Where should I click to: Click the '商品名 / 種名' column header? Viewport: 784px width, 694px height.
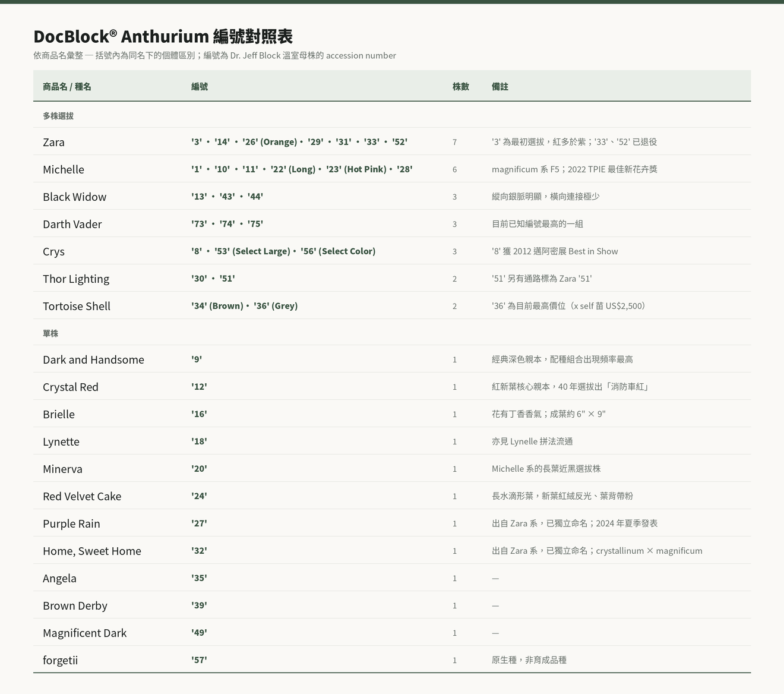point(67,87)
